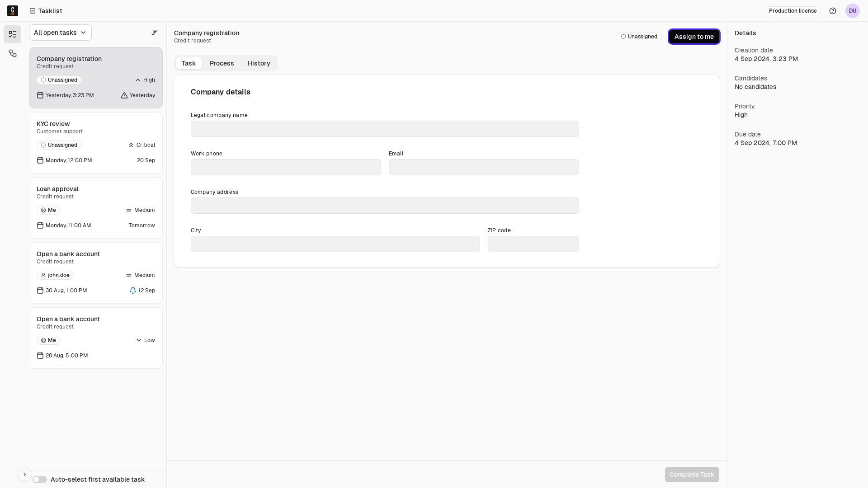The height and width of the screenshot is (488, 868).
Task: Switch to the History tab
Action: point(259,63)
